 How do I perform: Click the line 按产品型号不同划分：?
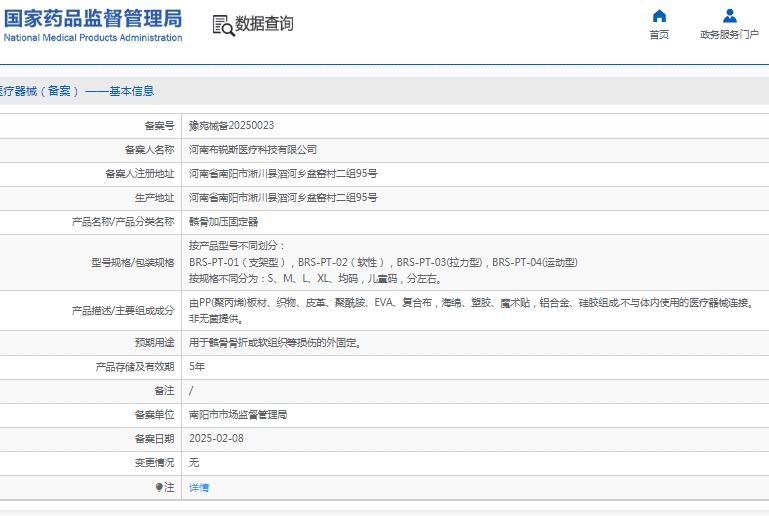pos(237,246)
